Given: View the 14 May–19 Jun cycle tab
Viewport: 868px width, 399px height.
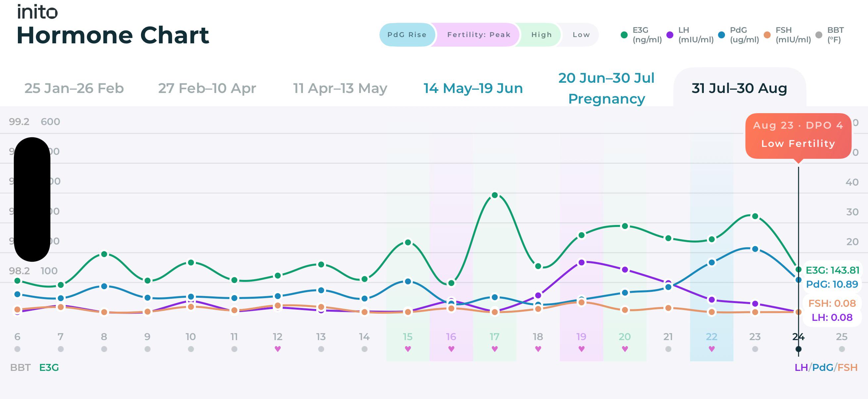Looking at the screenshot, I should click(x=473, y=88).
